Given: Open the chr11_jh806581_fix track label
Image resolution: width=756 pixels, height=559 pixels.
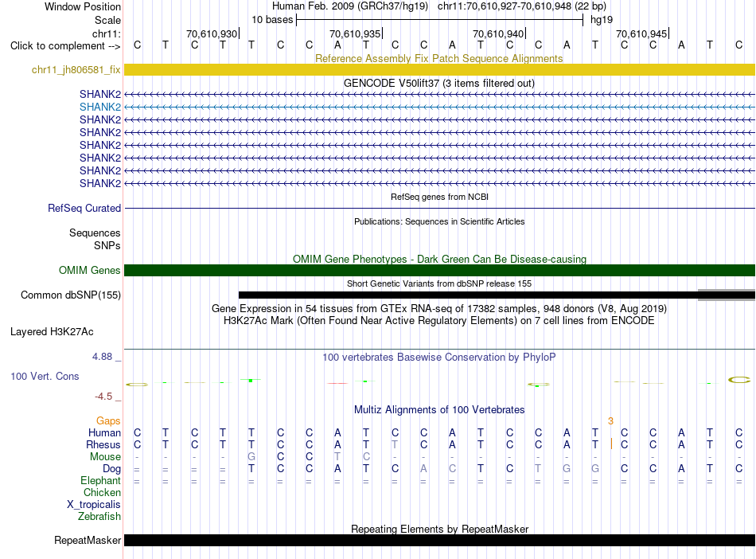Looking at the screenshot, I should [x=76, y=69].
